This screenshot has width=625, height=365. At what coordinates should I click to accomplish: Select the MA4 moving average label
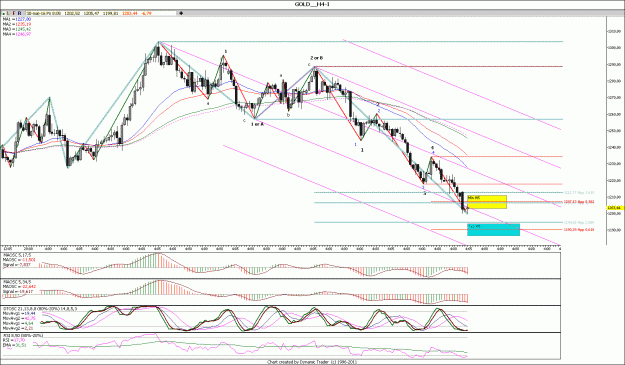click(x=17, y=34)
